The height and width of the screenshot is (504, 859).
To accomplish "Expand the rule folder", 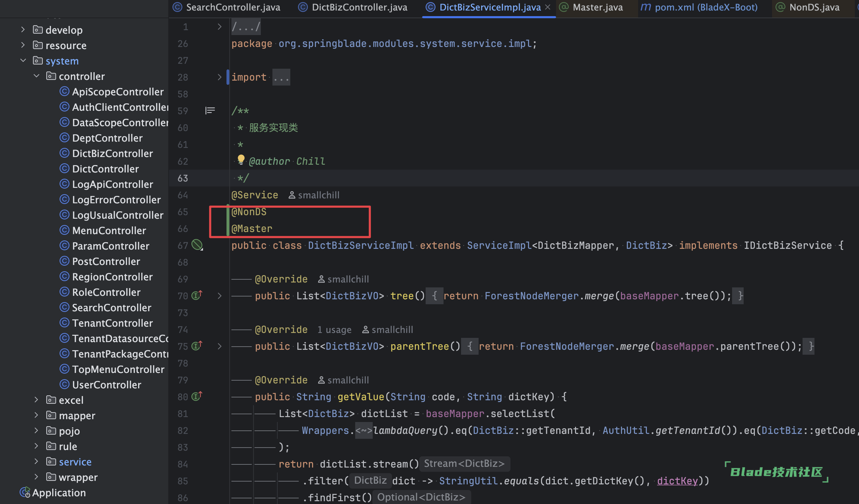I will pyautogui.click(x=36, y=446).
